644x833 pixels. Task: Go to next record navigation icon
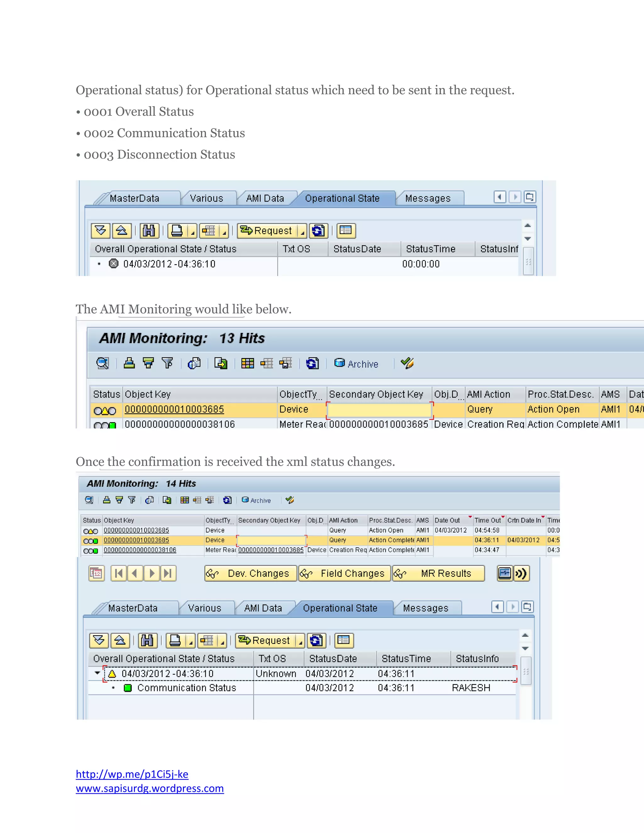coord(152,573)
